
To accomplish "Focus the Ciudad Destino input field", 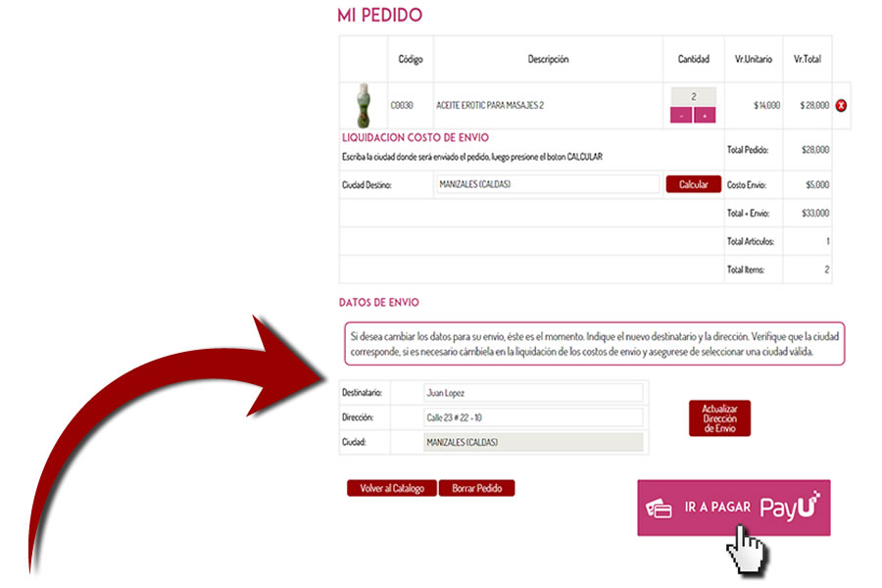I will coord(547,184).
